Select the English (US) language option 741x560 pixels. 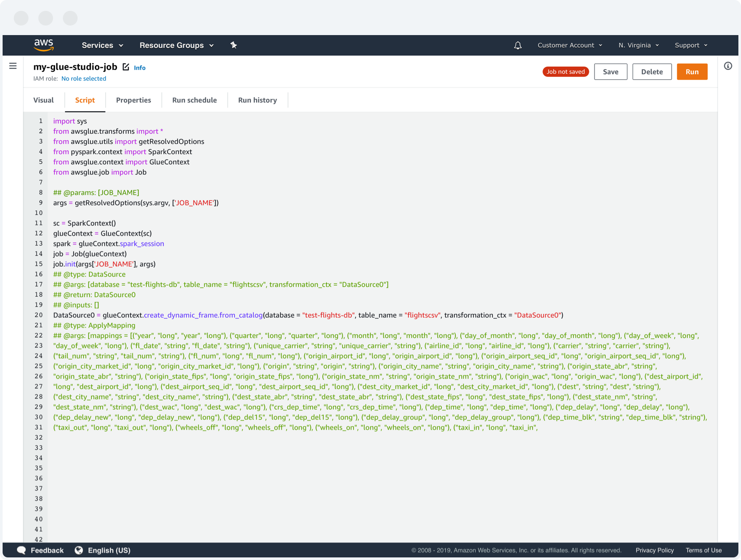pos(109,550)
